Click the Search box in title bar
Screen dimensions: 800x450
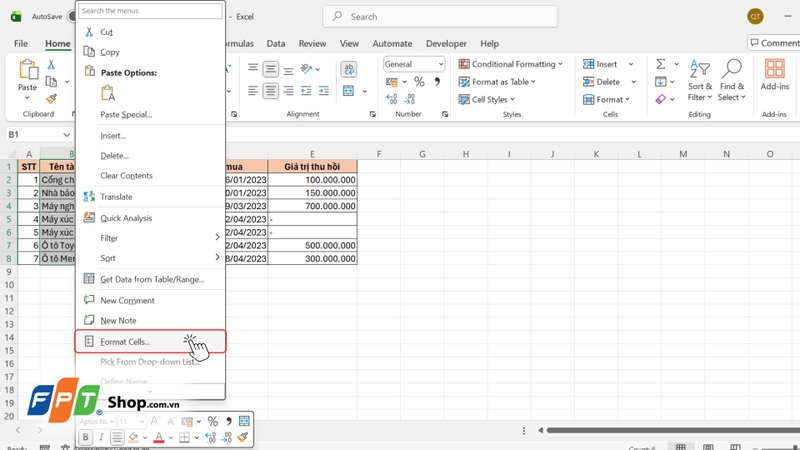coord(440,17)
